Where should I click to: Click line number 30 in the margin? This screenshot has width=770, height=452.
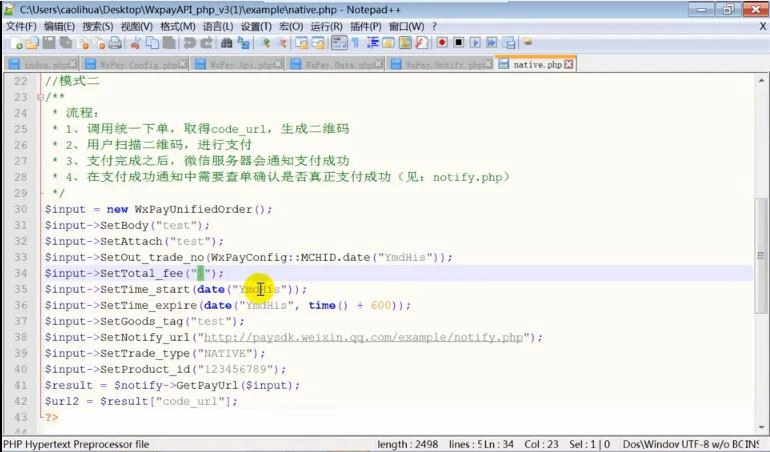coord(21,209)
